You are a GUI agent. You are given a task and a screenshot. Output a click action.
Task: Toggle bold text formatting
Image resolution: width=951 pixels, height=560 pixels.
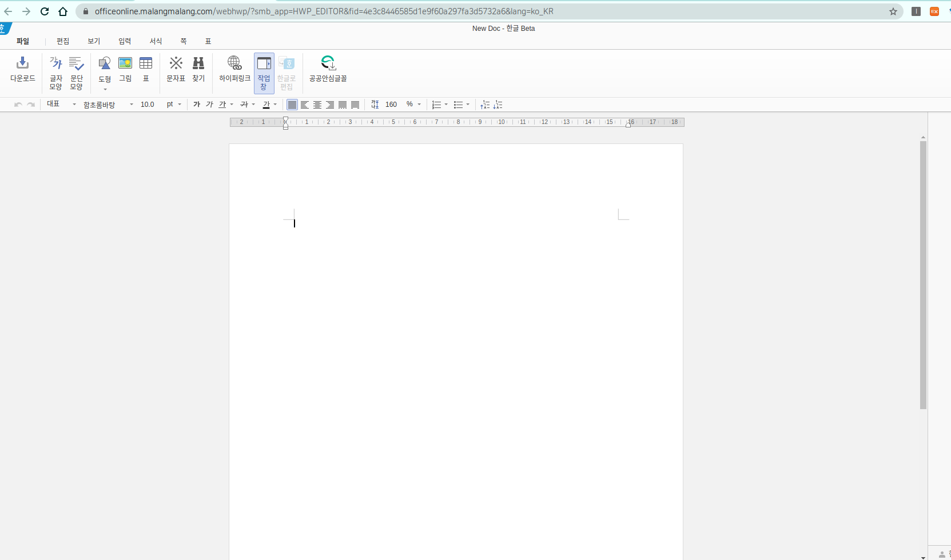point(197,105)
